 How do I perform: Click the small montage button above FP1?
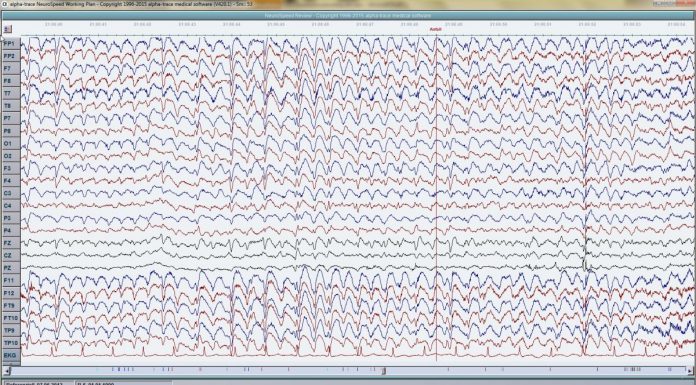click(x=7, y=29)
